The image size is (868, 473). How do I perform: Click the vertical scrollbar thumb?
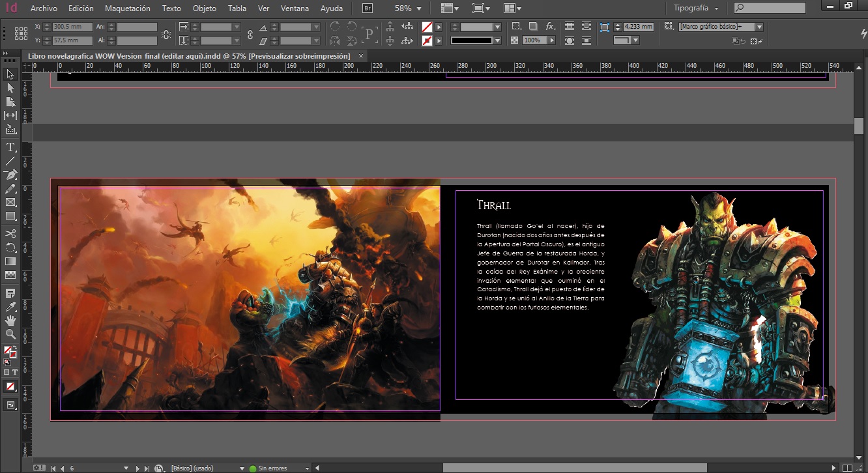pyautogui.click(x=859, y=125)
